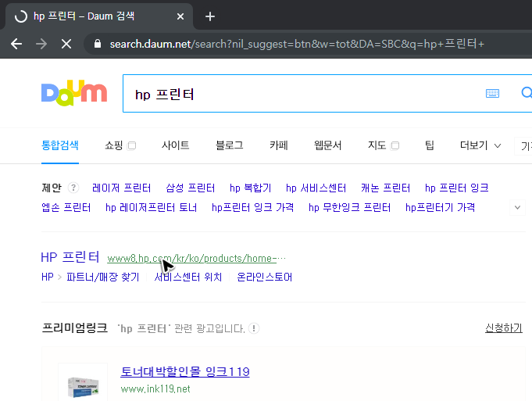Click the 프리미엄링크 info exclamation icon

[x=254, y=328]
